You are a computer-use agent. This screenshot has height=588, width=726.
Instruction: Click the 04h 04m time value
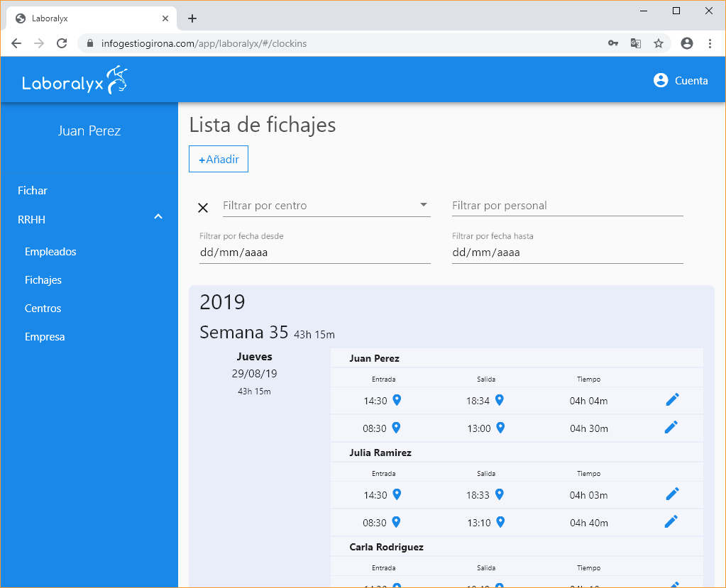588,401
